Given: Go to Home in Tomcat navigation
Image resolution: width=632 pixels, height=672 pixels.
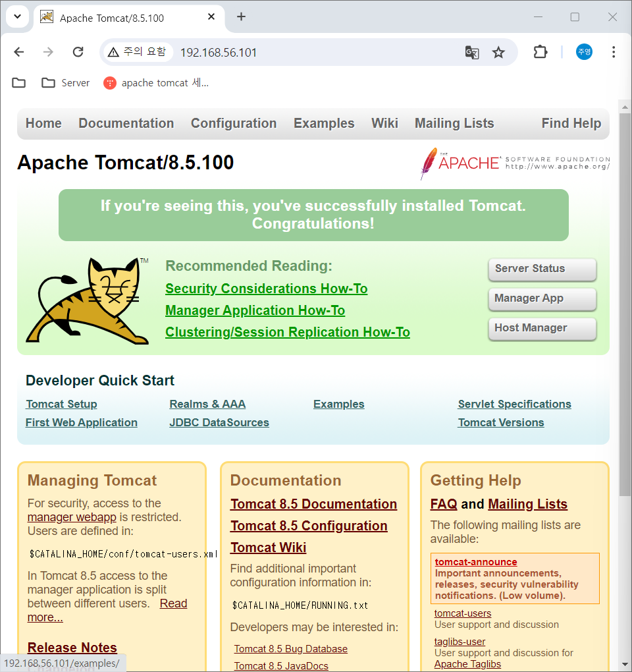Looking at the screenshot, I should [x=43, y=123].
